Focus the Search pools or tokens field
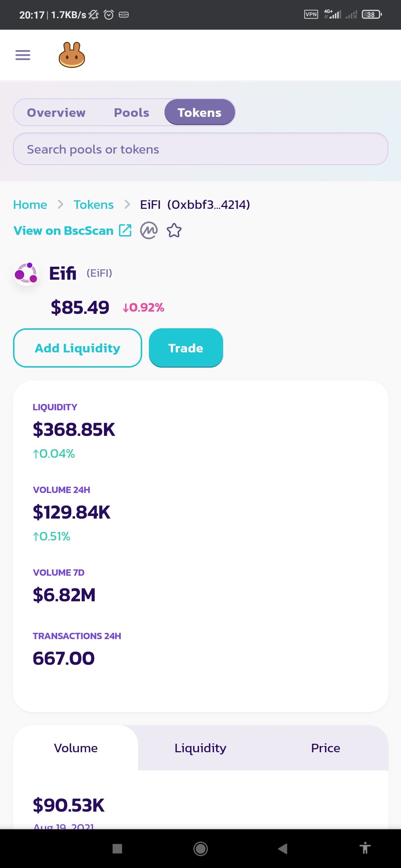The image size is (401, 868). click(200, 149)
